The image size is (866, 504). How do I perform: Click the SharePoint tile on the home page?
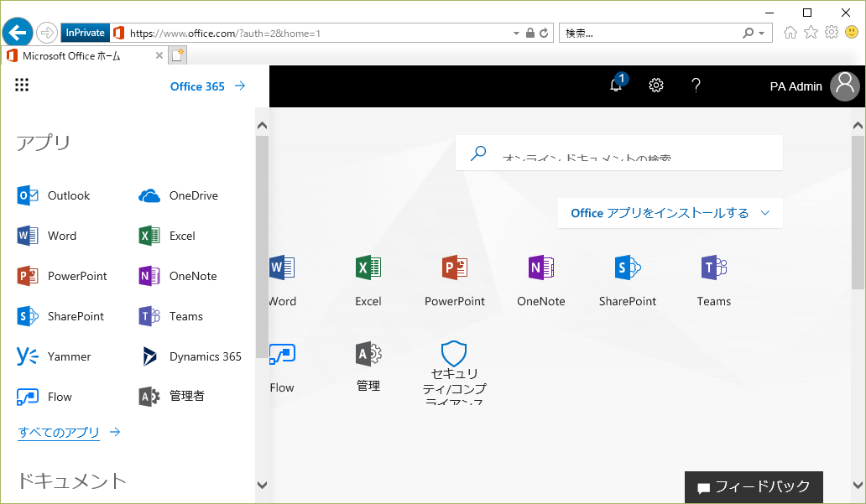(628, 280)
